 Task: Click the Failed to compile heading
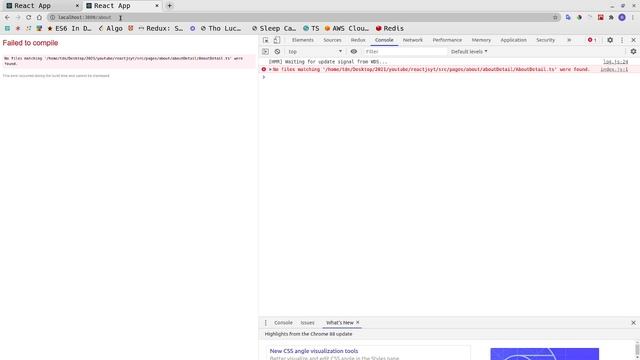[30, 43]
